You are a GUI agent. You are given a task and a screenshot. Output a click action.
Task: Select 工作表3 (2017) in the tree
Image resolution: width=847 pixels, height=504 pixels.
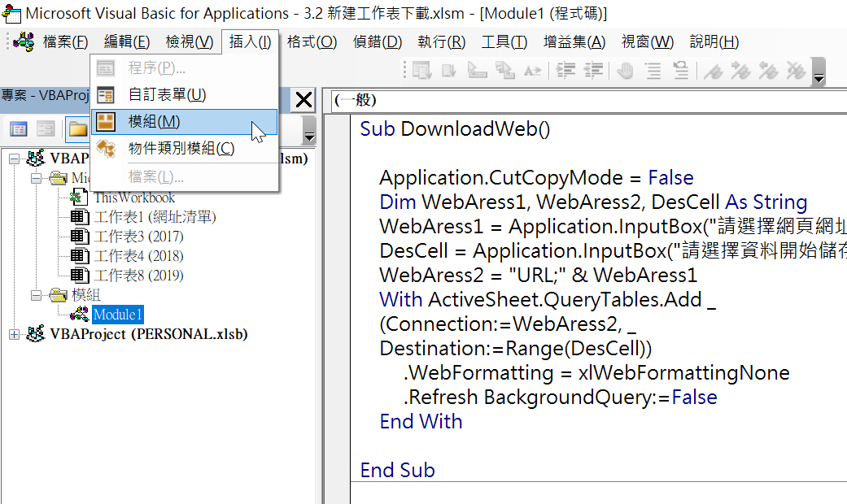point(139,237)
